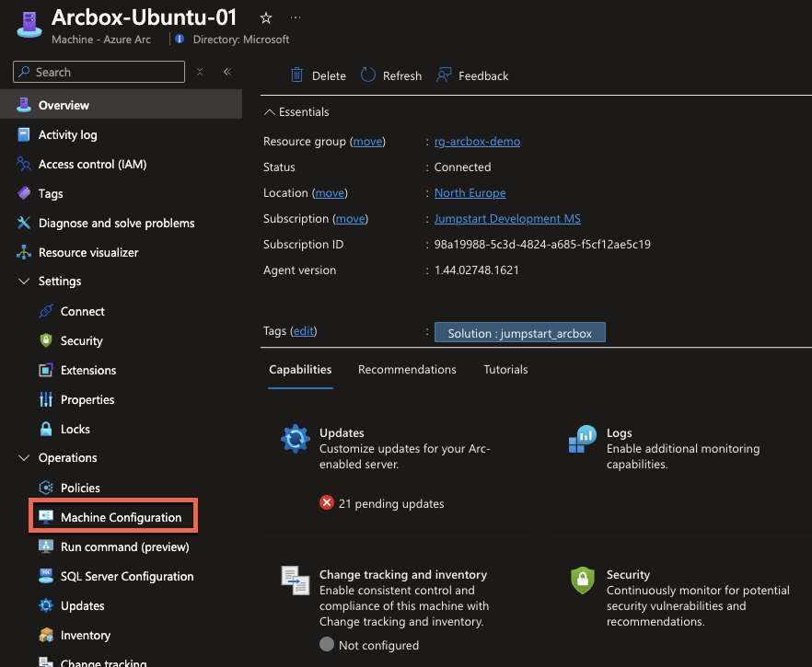
Task: Click the Feedback person icon
Action: click(444, 75)
